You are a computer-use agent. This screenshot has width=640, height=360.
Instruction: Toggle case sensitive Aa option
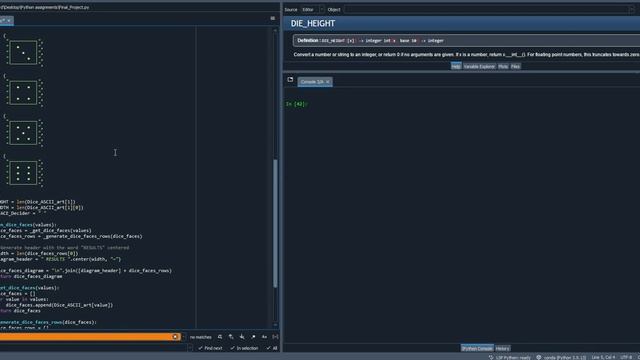[264, 337]
